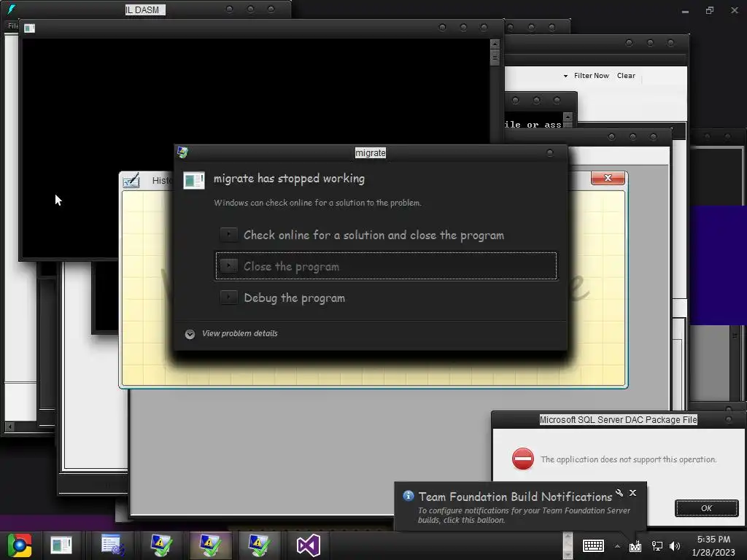
Task: Open the clock showing 5:35 PM
Action: [713, 545]
